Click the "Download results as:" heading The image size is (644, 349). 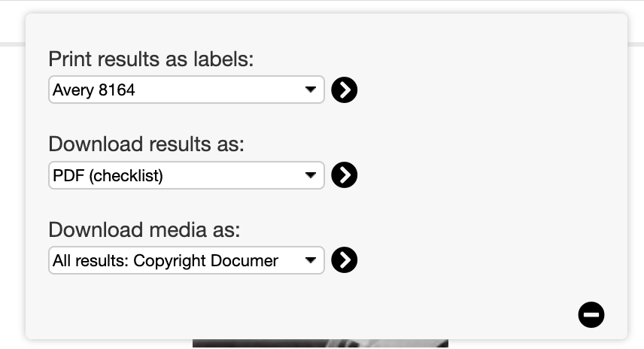pyautogui.click(x=146, y=144)
